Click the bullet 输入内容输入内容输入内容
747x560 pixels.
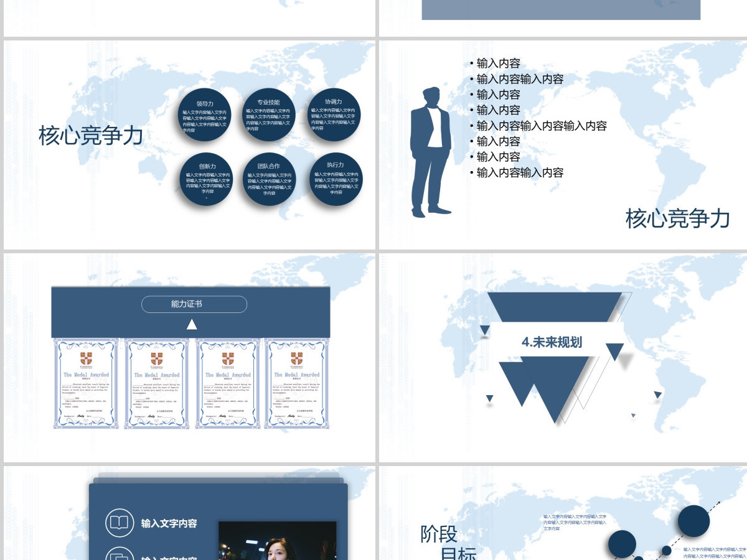540,126
